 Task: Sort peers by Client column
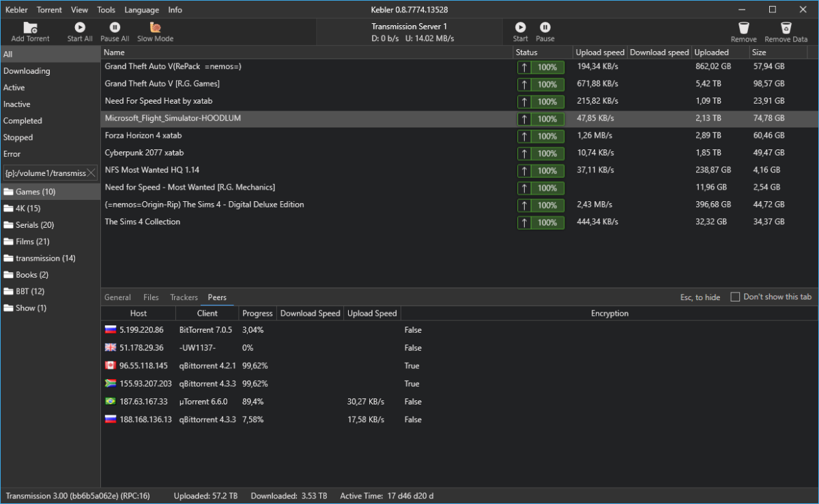point(207,314)
